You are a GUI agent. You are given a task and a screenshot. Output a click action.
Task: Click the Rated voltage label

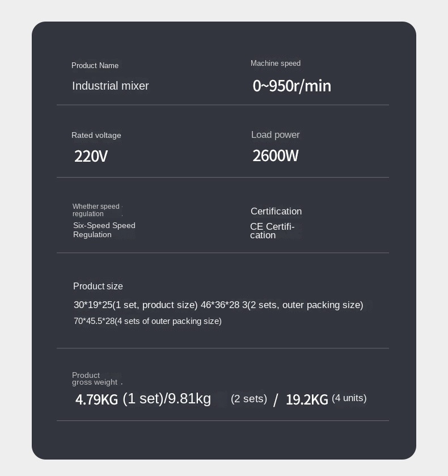96,136
